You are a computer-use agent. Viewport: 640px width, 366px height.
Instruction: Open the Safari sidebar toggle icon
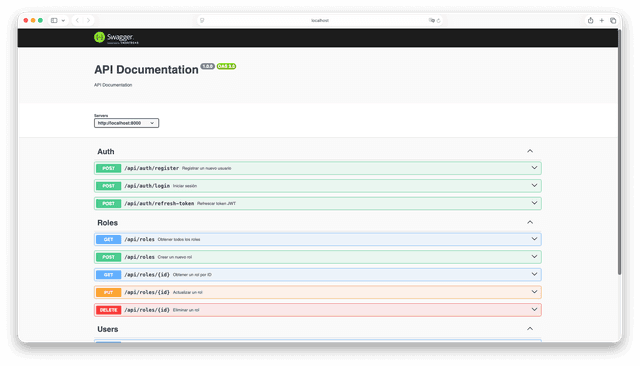coord(54,20)
